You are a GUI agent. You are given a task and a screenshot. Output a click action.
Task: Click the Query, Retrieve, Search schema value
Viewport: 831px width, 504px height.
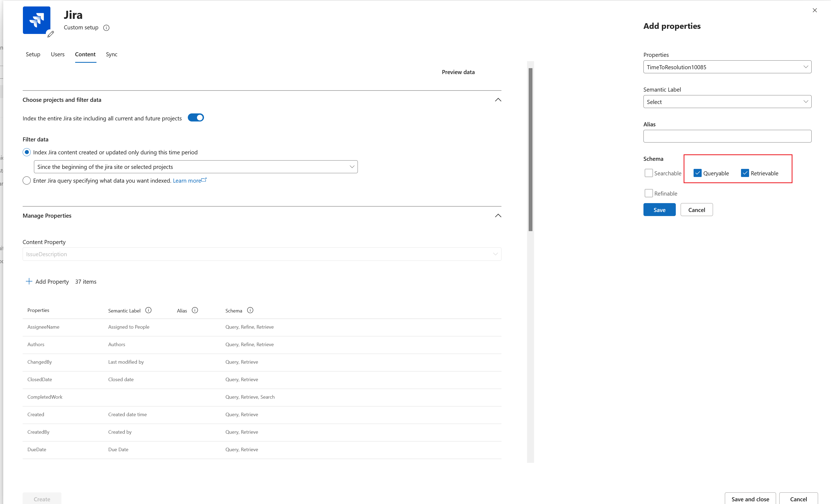pyautogui.click(x=250, y=397)
